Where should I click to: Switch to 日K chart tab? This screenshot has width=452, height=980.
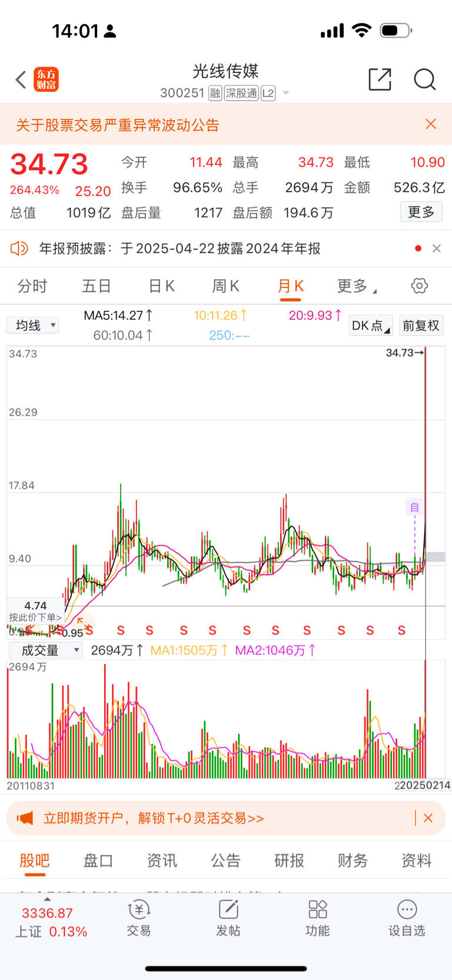pos(161,286)
